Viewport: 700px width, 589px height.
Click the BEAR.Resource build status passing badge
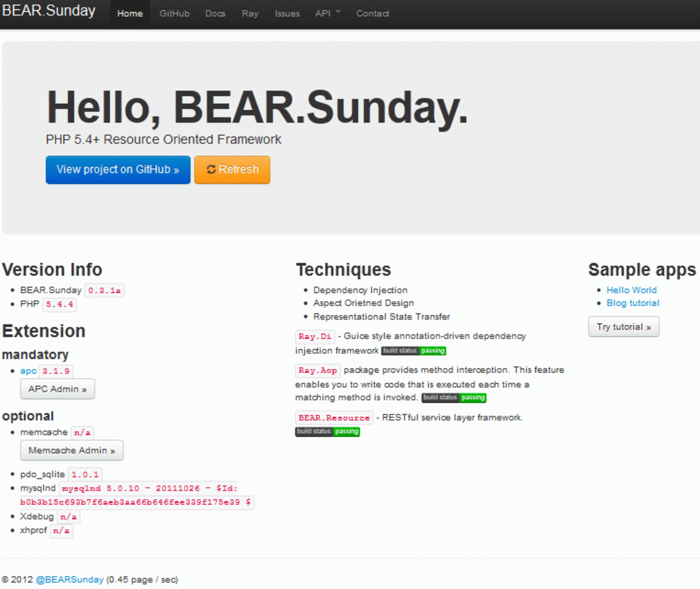(327, 432)
